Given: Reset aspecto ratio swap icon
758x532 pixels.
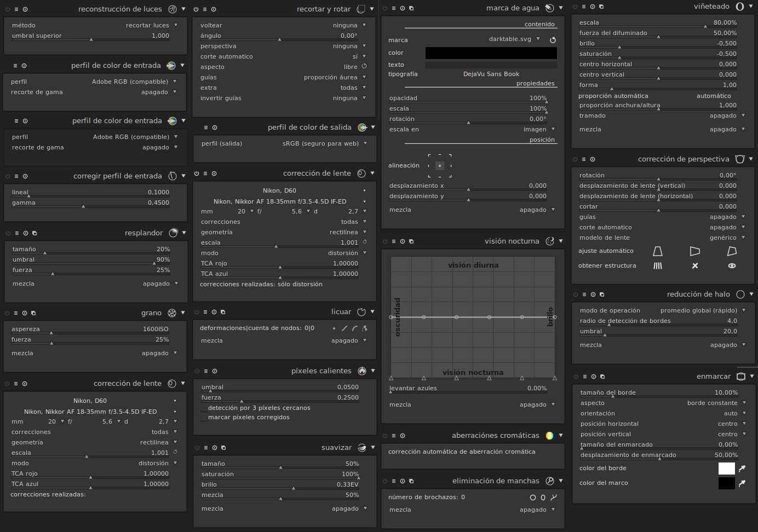Looking at the screenshot, I should point(364,67).
